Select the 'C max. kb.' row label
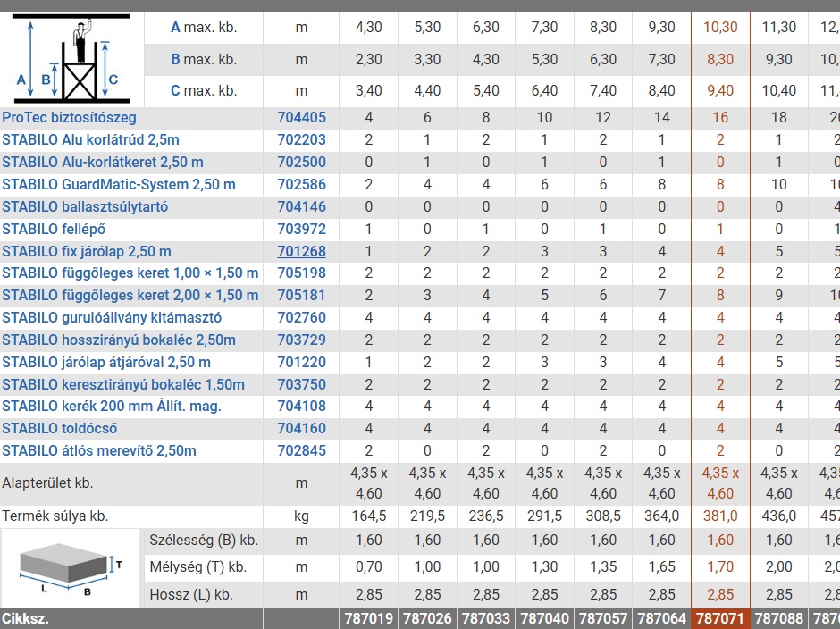 click(204, 90)
